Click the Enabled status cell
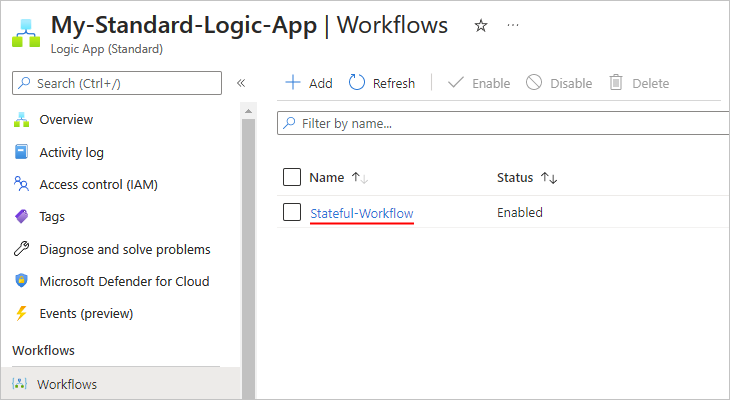 tap(520, 213)
